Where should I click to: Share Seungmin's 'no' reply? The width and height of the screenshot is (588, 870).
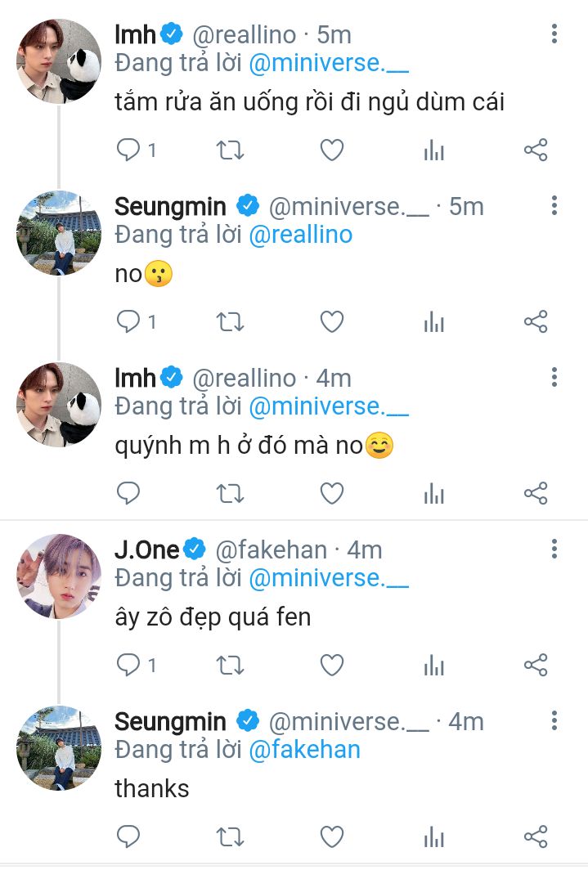pos(535,322)
